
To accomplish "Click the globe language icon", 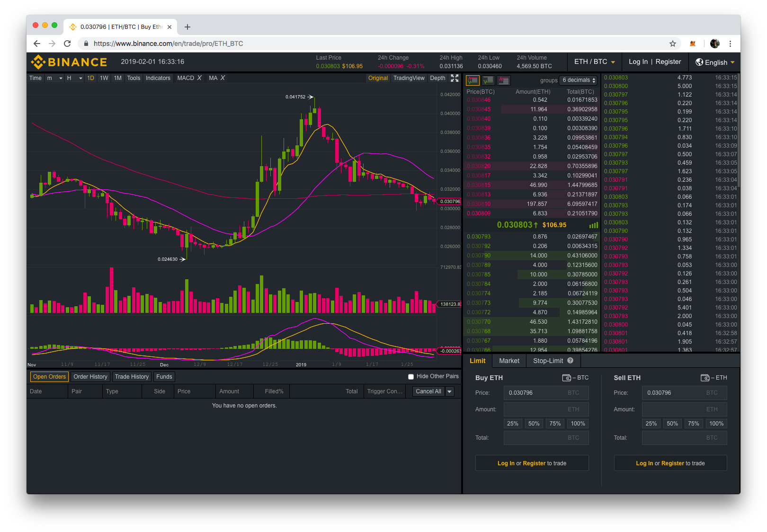I will [699, 62].
